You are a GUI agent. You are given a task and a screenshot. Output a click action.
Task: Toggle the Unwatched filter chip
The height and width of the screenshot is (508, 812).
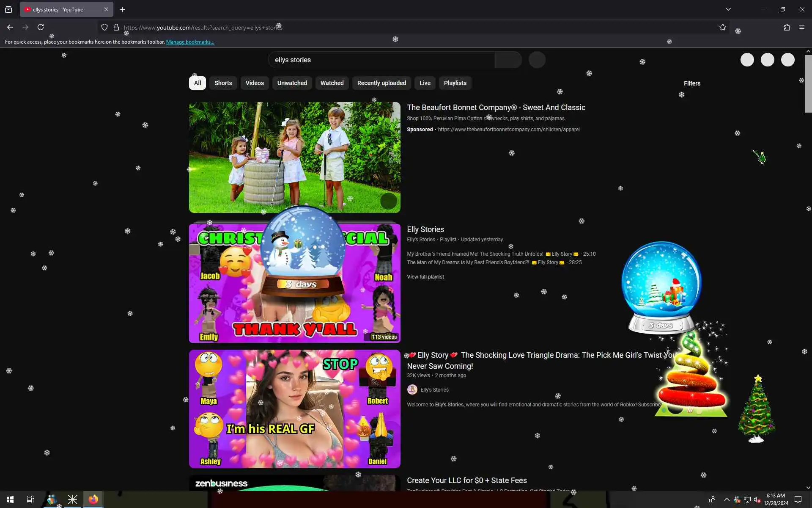coord(292,83)
